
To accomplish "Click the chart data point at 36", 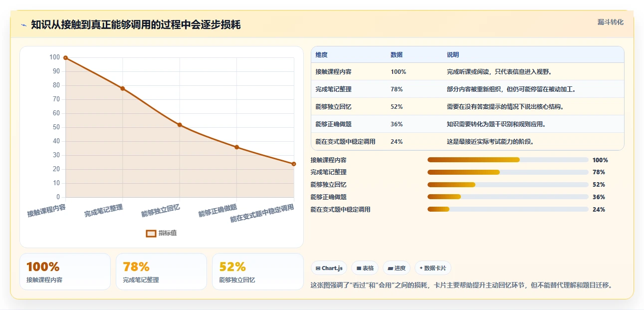I will pyautogui.click(x=236, y=147).
